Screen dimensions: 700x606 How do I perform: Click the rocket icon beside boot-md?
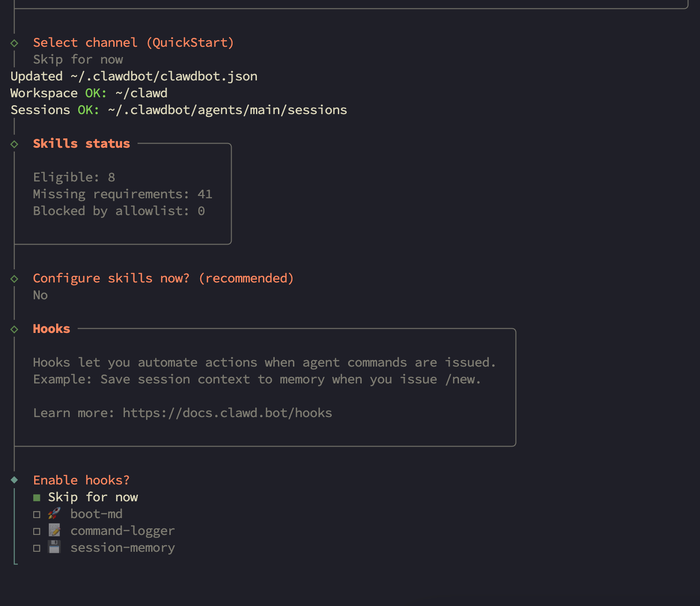(x=54, y=513)
